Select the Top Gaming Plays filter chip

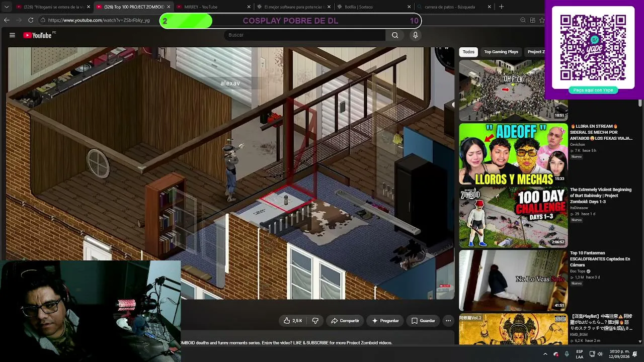[501, 52]
